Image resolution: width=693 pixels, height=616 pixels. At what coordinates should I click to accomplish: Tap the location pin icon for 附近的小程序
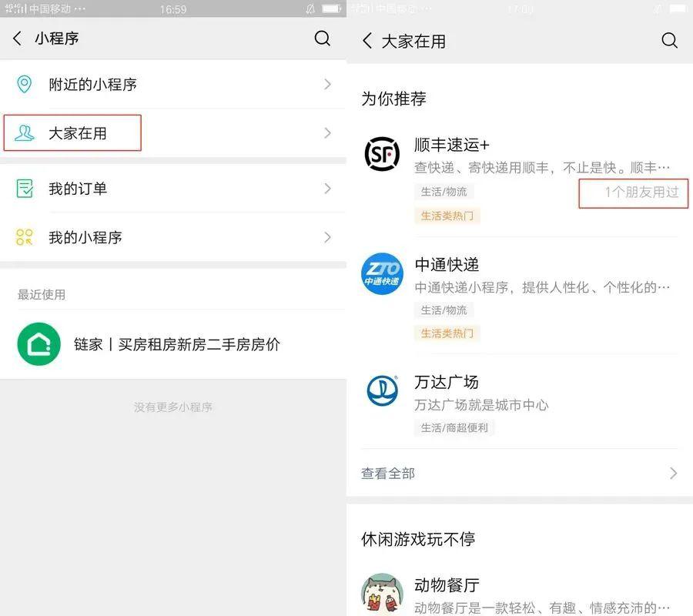pyautogui.click(x=25, y=84)
